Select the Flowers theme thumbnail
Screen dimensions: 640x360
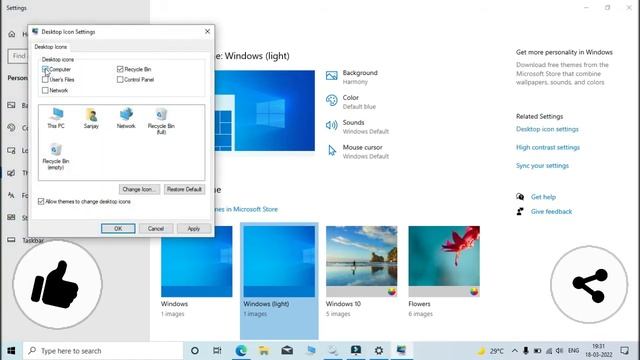444,261
